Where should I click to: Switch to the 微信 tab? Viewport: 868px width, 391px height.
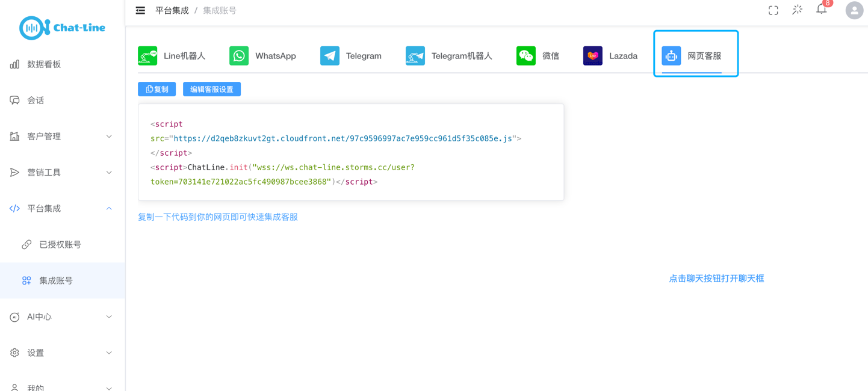(538, 56)
